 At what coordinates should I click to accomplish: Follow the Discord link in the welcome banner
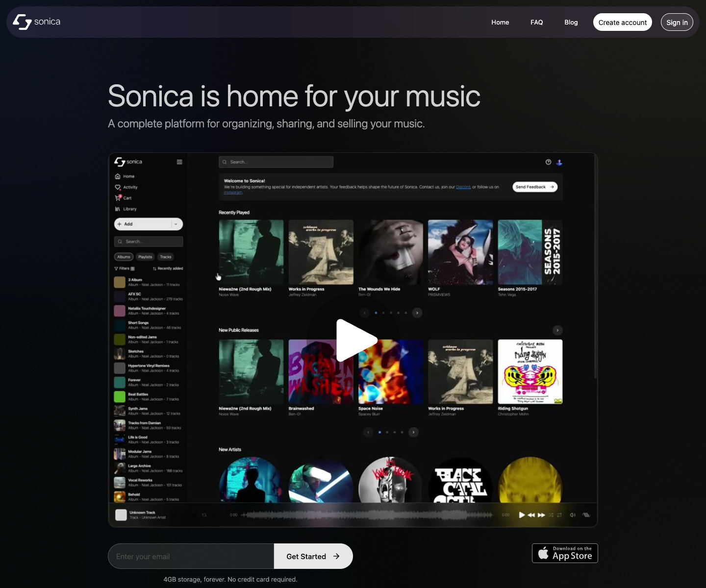[x=463, y=187]
